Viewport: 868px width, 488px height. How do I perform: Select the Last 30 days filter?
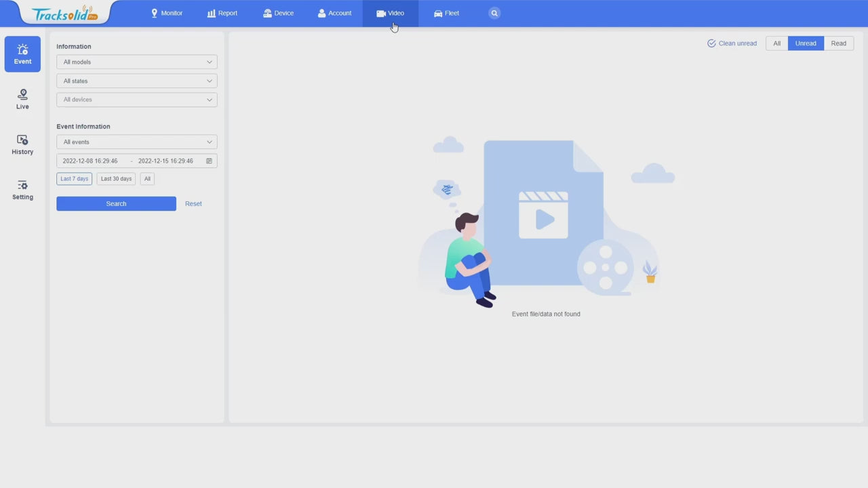coord(116,179)
